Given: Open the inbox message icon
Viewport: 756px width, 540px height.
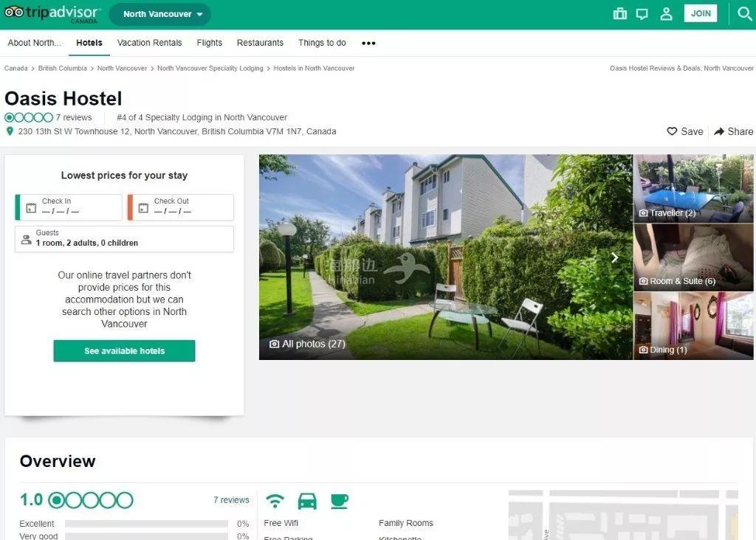Looking at the screenshot, I should click(642, 14).
